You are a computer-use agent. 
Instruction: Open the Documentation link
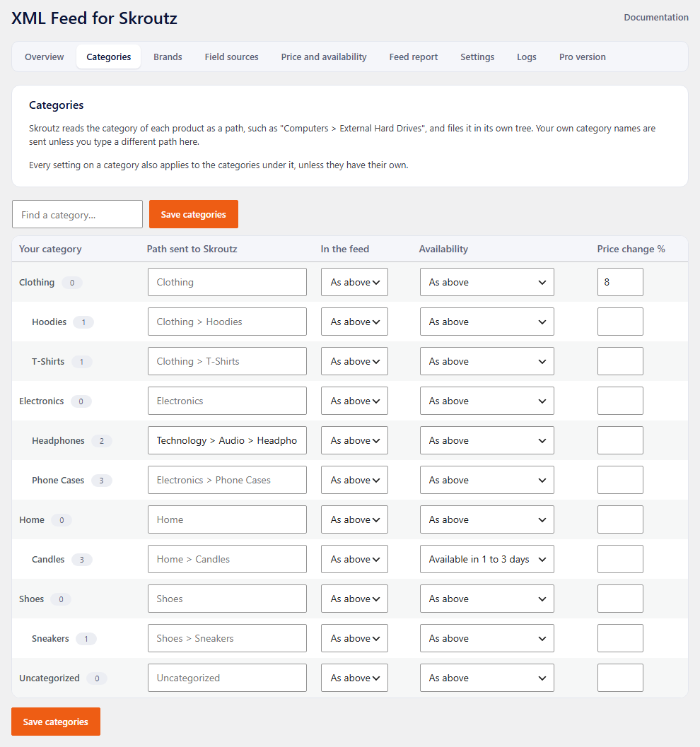tap(655, 17)
